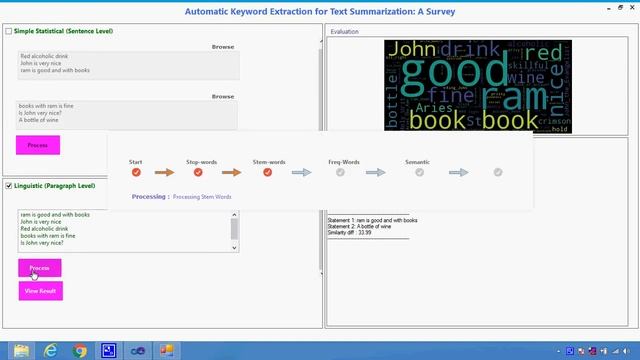The height and width of the screenshot is (360, 640).
Task: Click Process button in Simple Statistical section
Action: tap(38, 145)
